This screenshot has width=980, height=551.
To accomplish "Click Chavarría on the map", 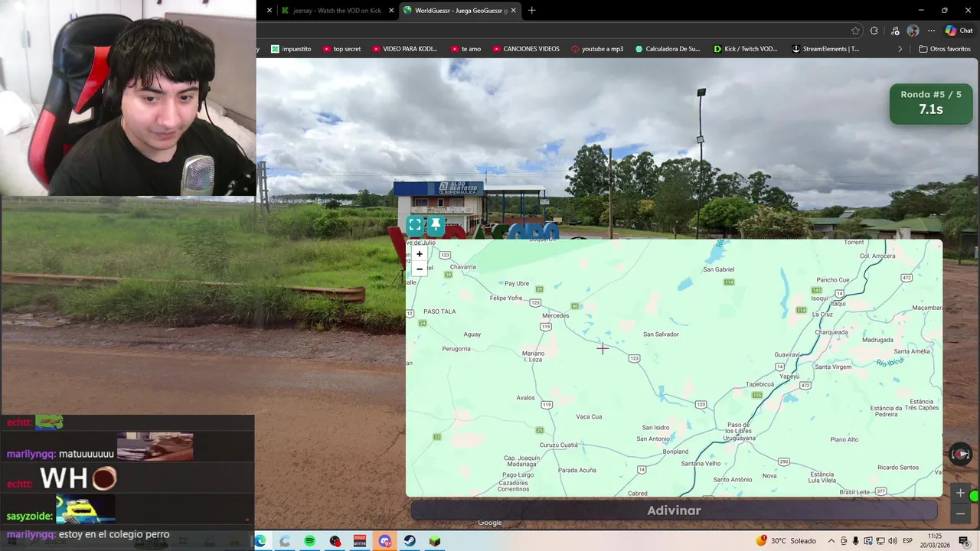I will tap(463, 267).
